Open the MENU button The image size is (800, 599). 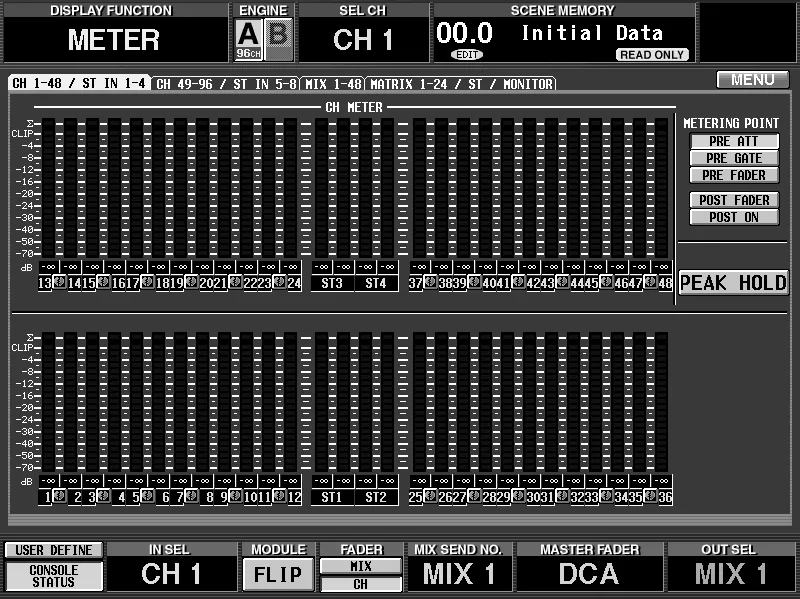pos(753,80)
